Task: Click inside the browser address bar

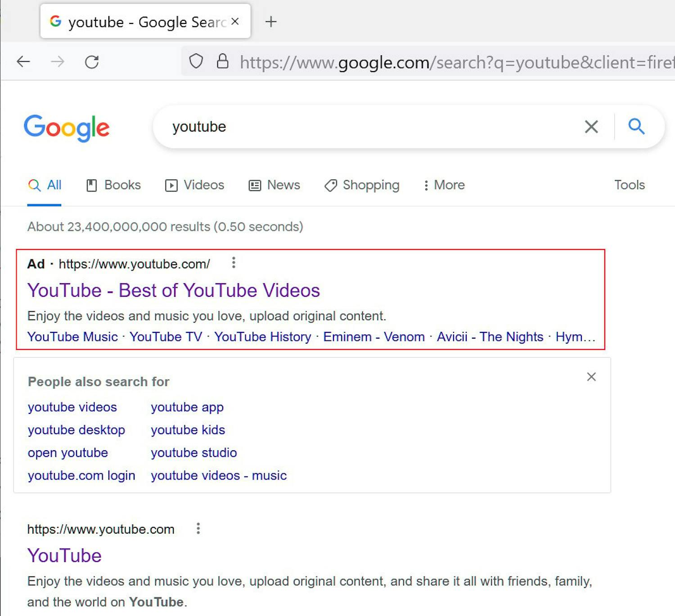Action: pyautogui.click(x=405, y=62)
